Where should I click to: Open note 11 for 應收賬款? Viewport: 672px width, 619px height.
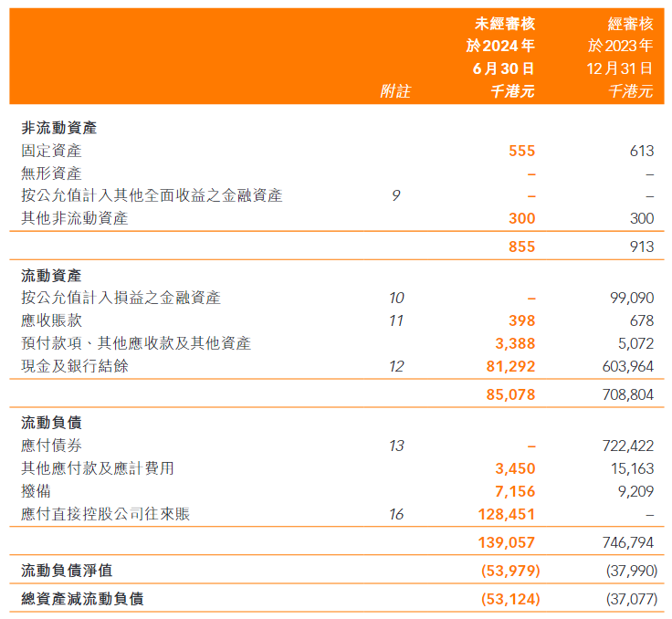pyautogui.click(x=395, y=320)
